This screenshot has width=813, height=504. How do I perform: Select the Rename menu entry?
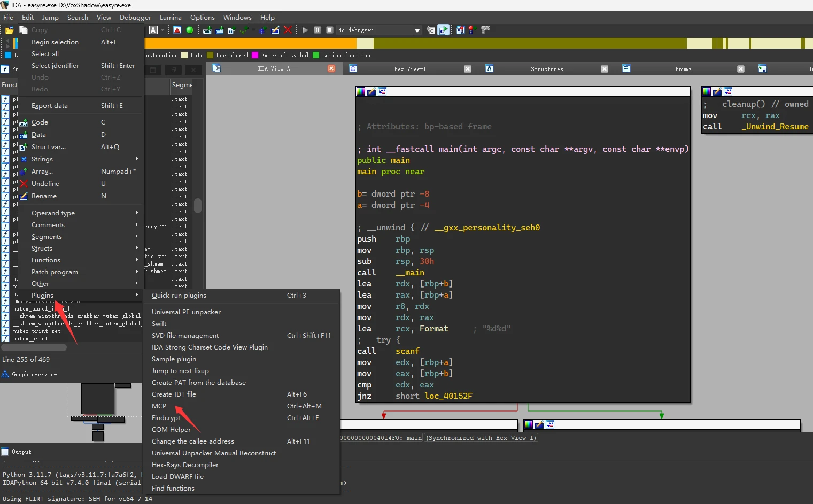pyautogui.click(x=81, y=196)
